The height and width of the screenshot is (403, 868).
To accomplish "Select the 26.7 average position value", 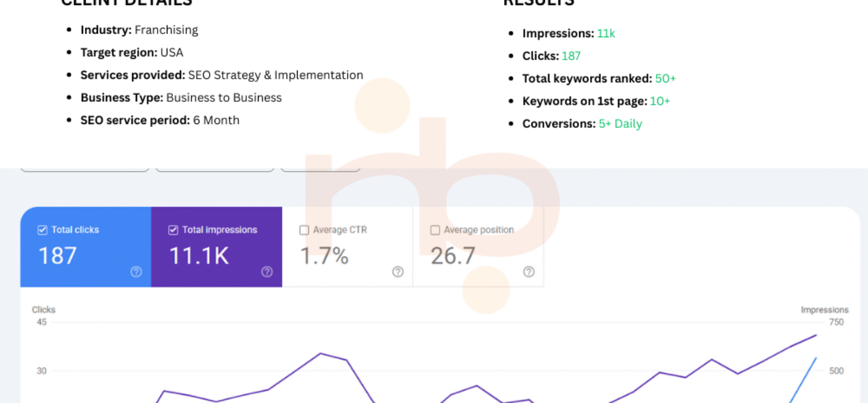I will point(453,256).
